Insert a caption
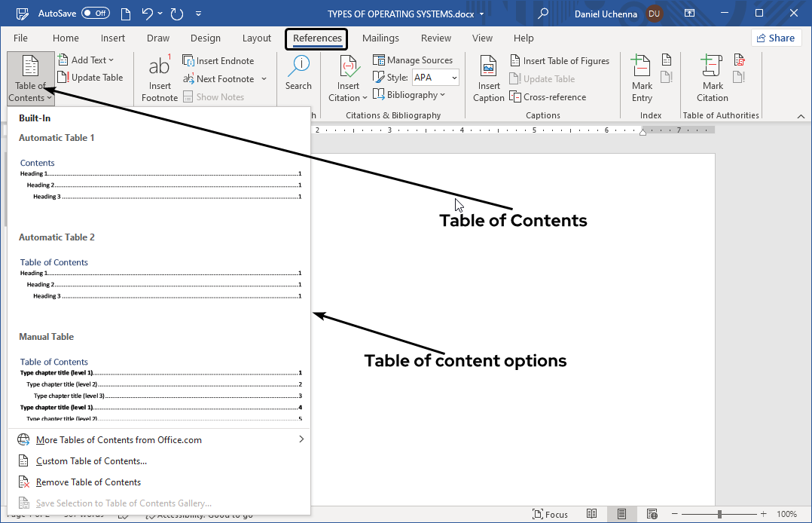 tap(488, 78)
